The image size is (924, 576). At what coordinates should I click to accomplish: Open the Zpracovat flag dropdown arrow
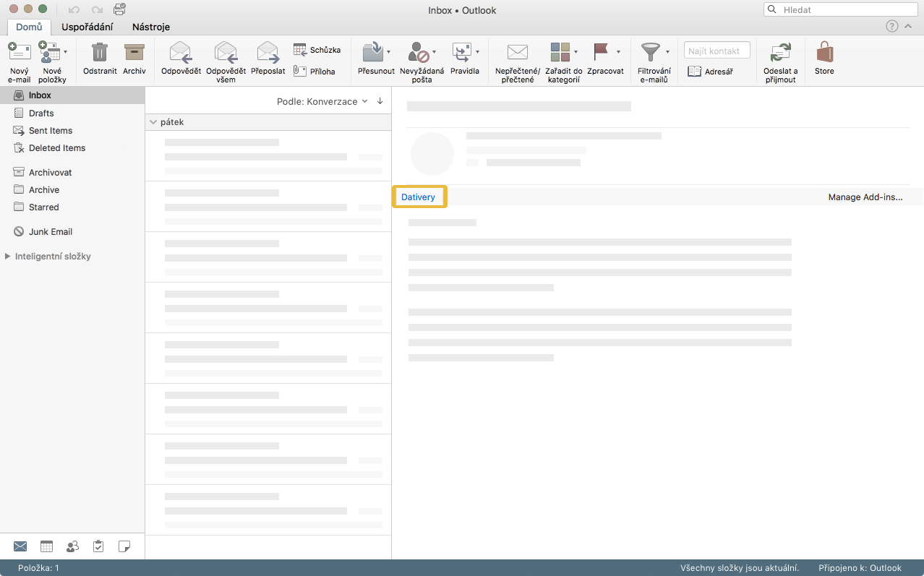tap(618, 52)
